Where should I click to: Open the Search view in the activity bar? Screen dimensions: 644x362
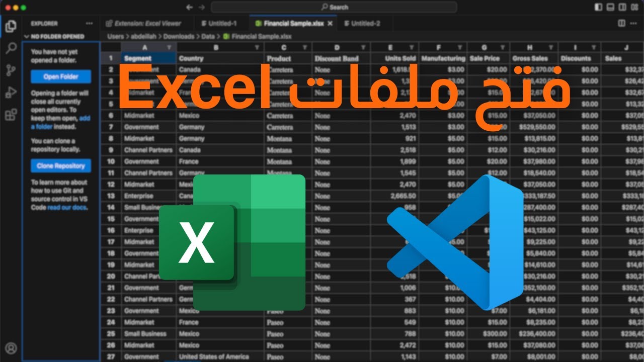[11, 48]
